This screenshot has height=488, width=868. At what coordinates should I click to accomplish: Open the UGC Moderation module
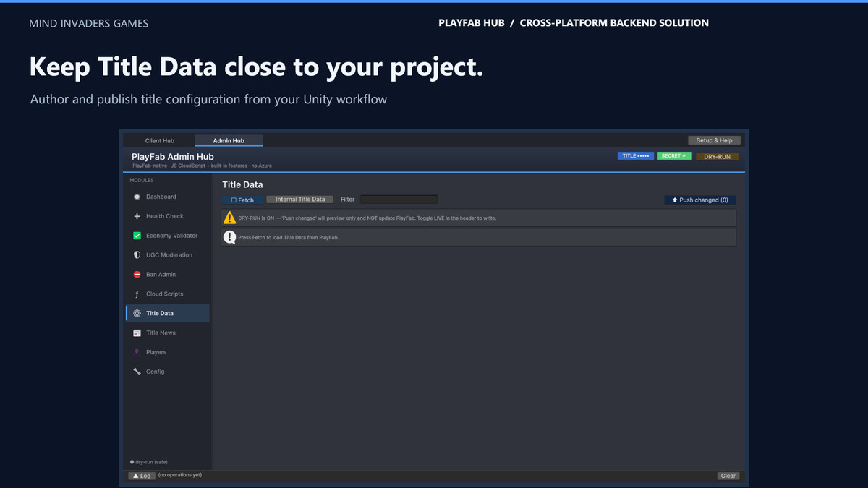[168, 255]
